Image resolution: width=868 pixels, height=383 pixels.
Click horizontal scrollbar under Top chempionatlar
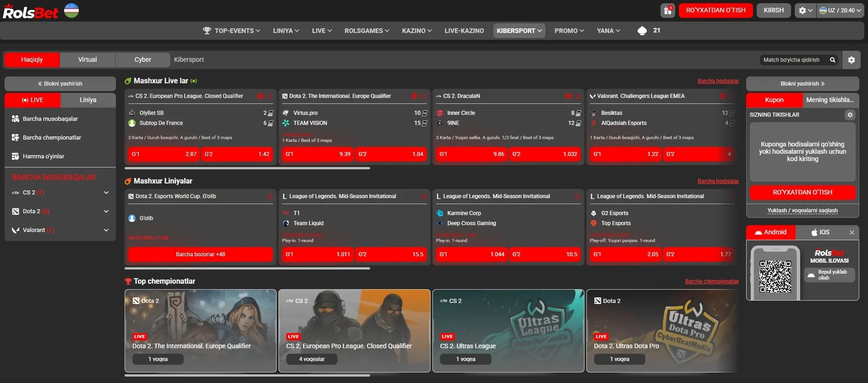click(247, 376)
